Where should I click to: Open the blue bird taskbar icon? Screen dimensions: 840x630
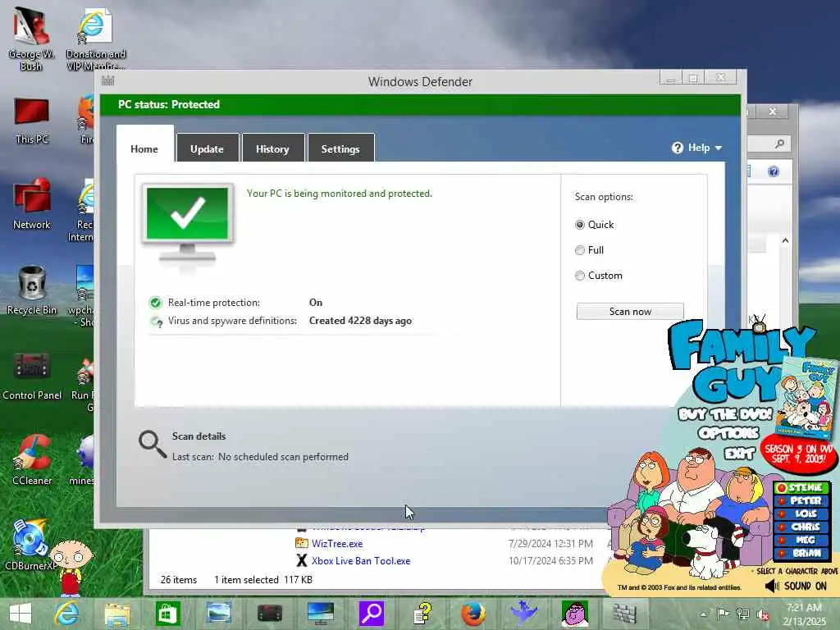(524, 612)
